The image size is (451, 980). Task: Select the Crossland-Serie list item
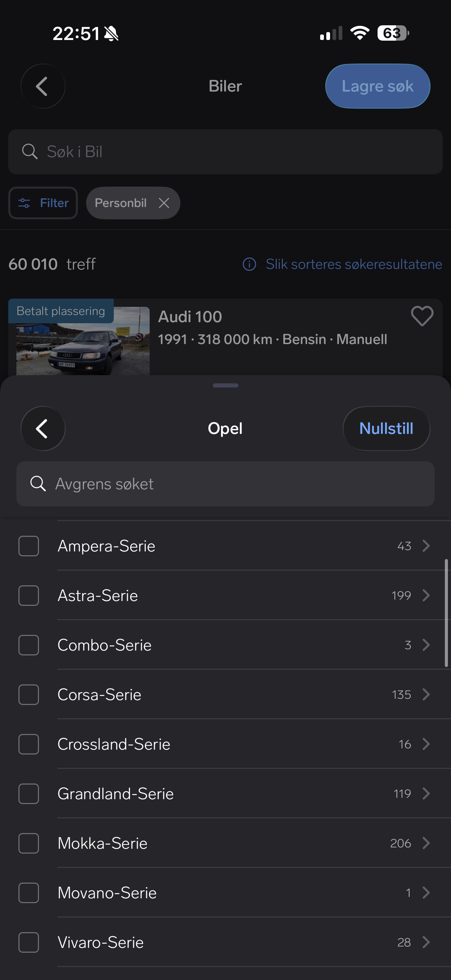point(114,744)
